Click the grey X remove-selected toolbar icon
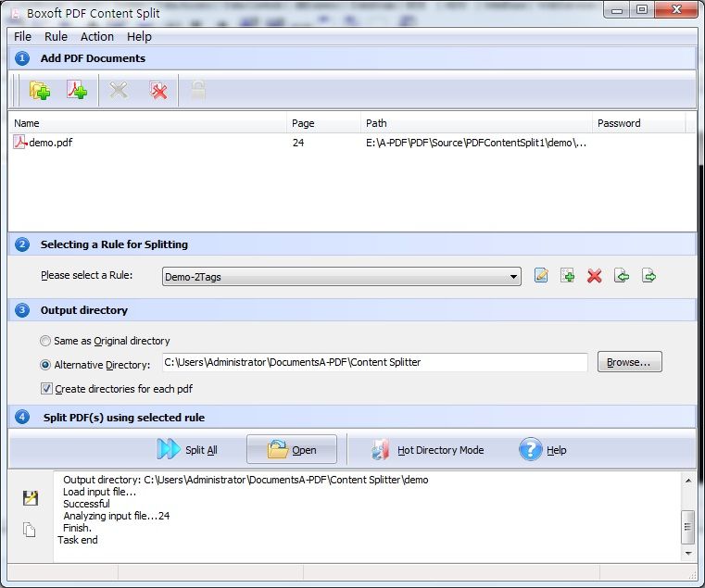 tap(119, 90)
